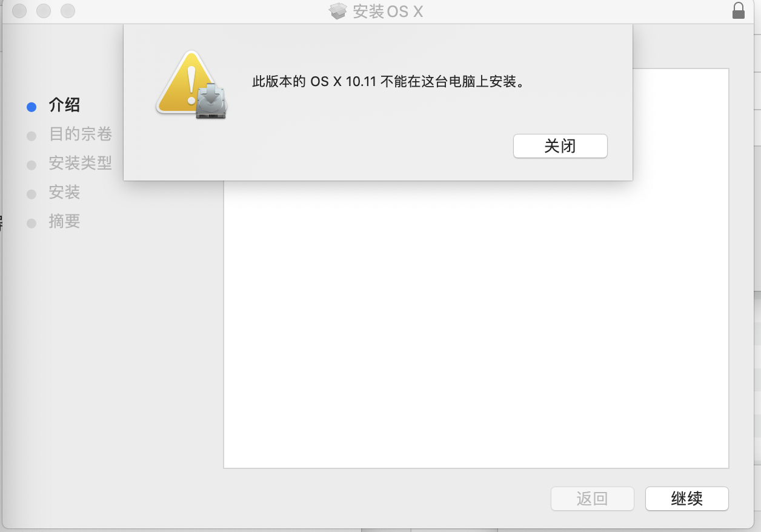761x532 pixels.
Task: Select the 介绍 step in sidebar
Action: (64, 105)
